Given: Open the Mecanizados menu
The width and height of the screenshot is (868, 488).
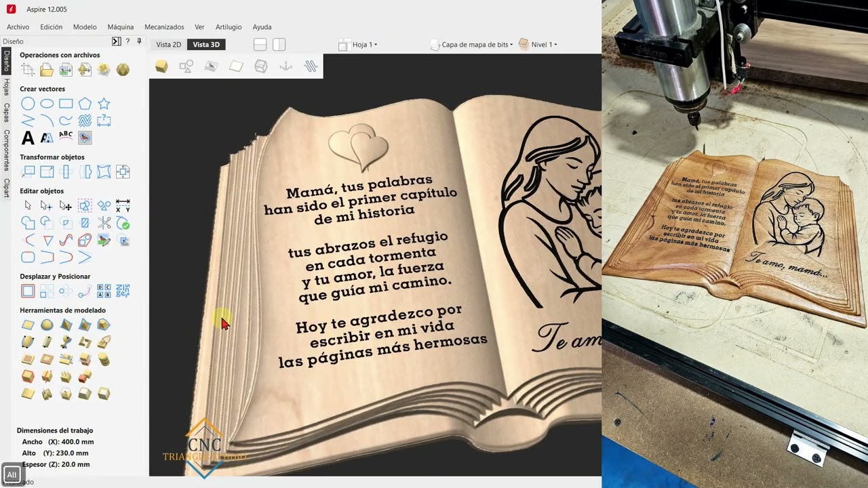Looking at the screenshot, I should (x=164, y=27).
